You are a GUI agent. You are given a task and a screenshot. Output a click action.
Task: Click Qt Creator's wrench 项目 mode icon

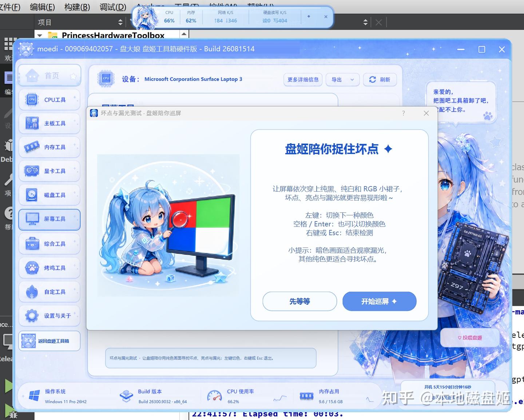point(8,179)
